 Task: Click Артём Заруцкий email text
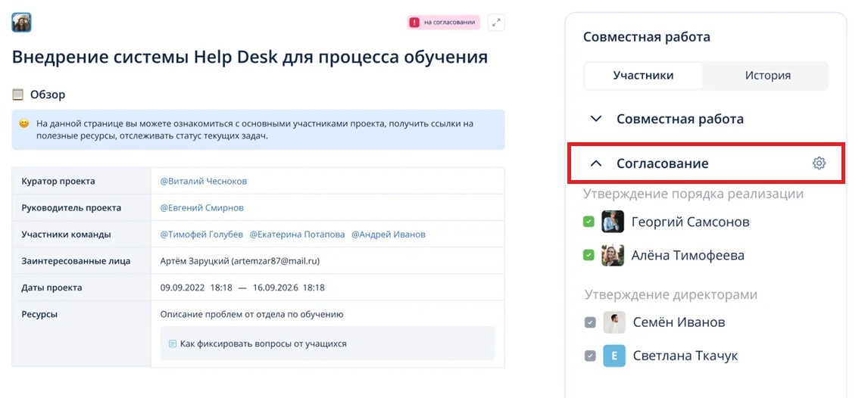coord(240,261)
